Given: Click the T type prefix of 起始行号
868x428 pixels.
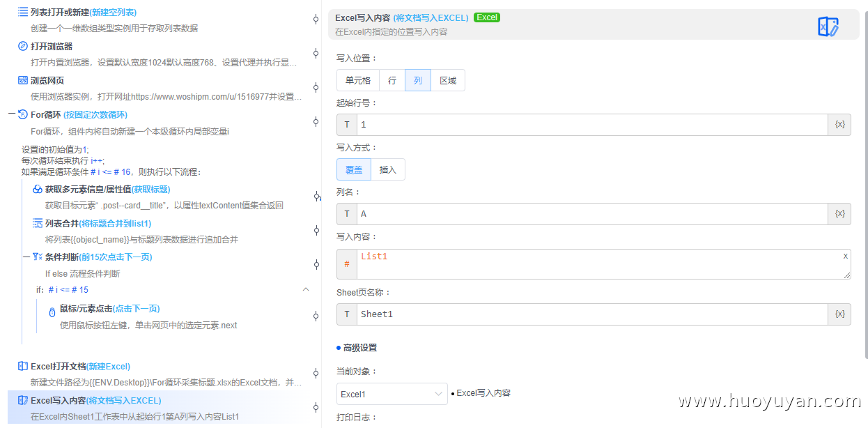Looking at the screenshot, I should (x=347, y=125).
